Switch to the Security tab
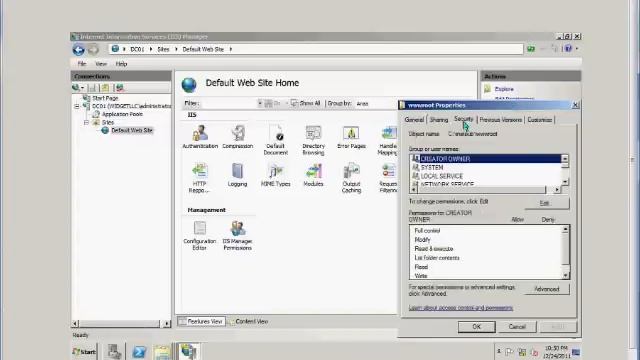Viewport: 640px width, 360px height. (464, 119)
